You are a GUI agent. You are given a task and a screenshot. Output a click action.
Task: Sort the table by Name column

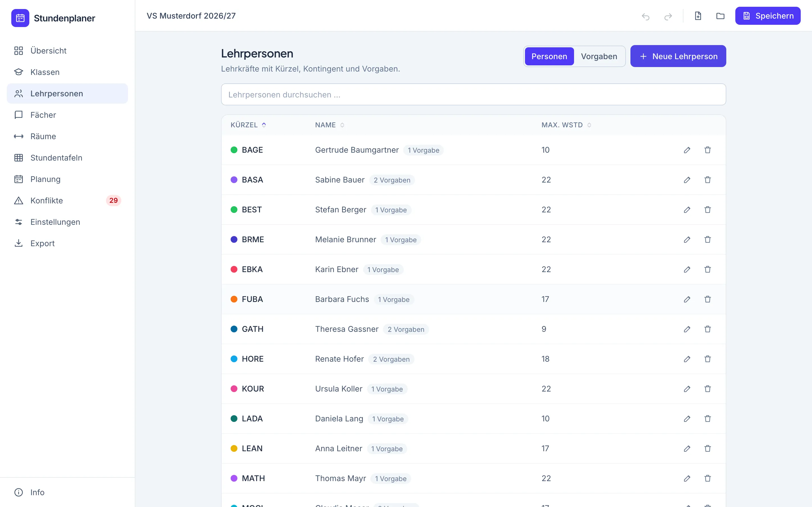pos(330,125)
